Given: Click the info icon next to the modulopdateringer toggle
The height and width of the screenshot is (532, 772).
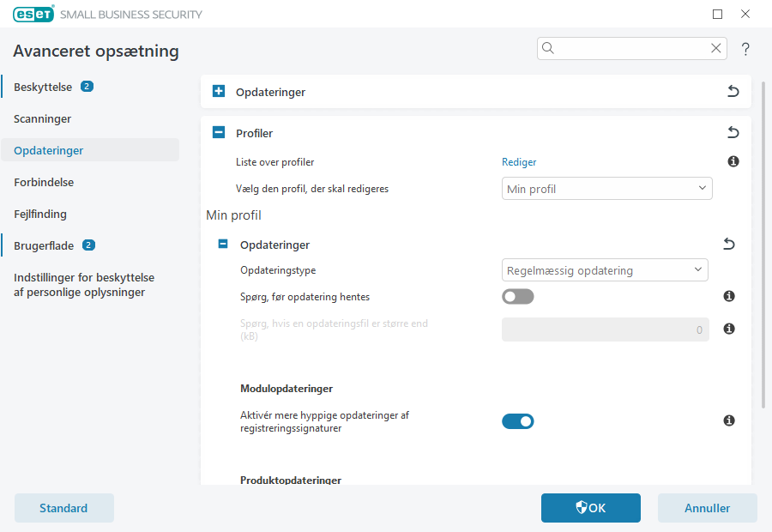Looking at the screenshot, I should pyautogui.click(x=728, y=420).
